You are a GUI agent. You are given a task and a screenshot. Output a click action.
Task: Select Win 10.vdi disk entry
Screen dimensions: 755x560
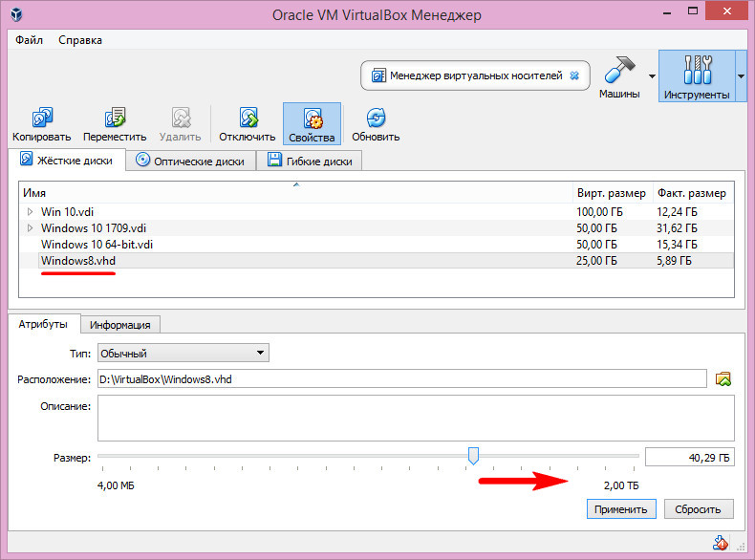[x=68, y=212]
